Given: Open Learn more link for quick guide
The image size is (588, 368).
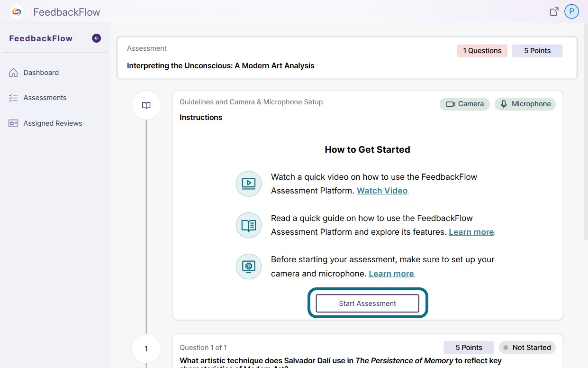Looking at the screenshot, I should click(471, 232).
